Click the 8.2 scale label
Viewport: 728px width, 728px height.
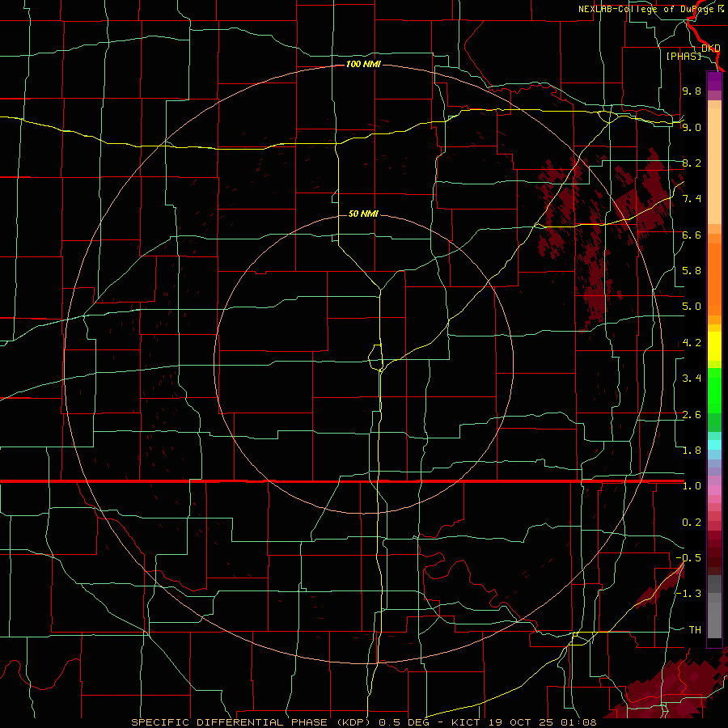(x=692, y=163)
